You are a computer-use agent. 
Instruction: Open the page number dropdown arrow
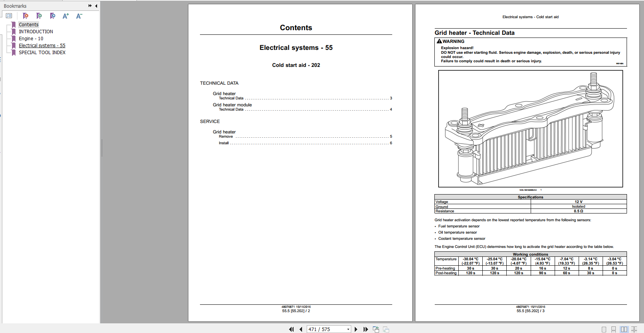point(348,329)
